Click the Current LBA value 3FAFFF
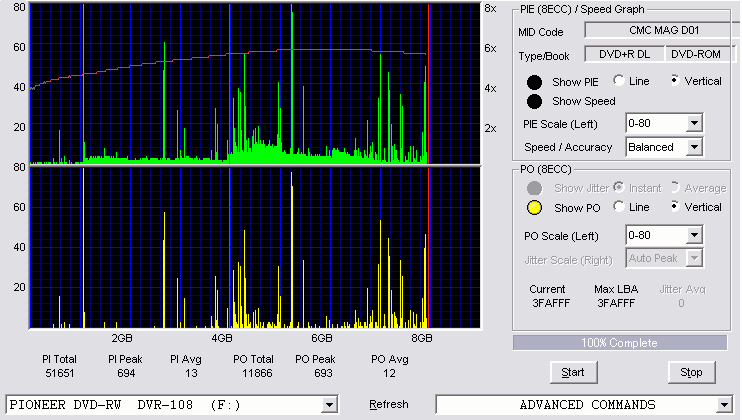 pos(551,303)
